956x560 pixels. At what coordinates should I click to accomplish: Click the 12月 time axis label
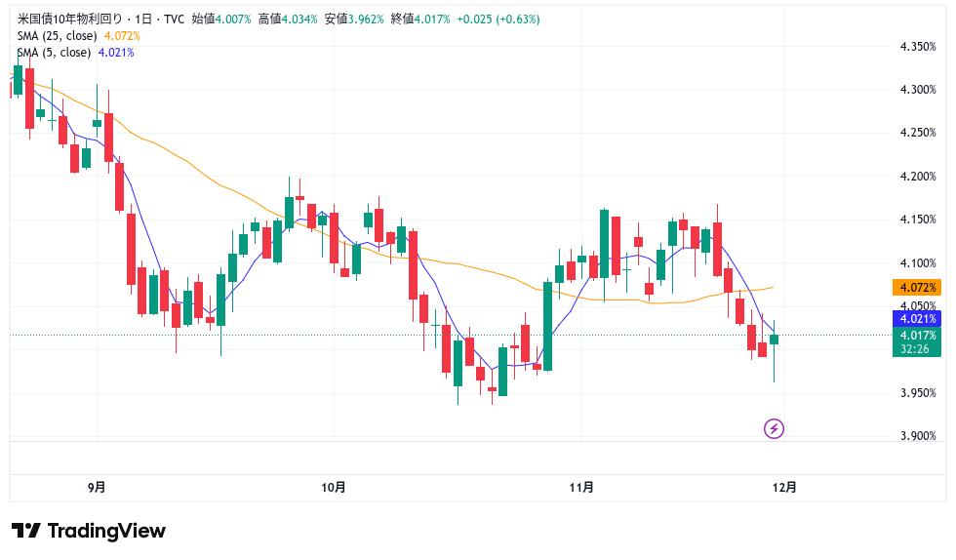784,487
